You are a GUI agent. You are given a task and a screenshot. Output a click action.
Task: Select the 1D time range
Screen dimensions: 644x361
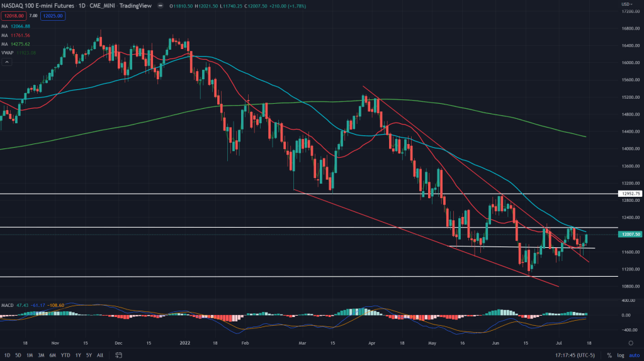(6, 355)
